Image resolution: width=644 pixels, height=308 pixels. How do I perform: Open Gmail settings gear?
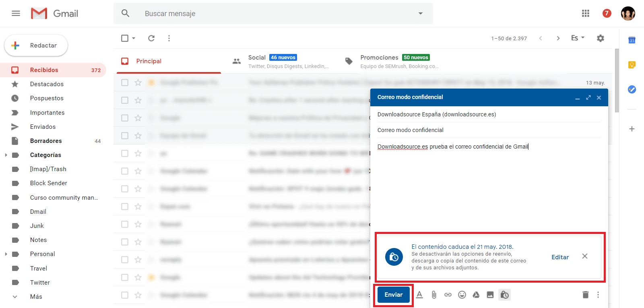(601, 38)
